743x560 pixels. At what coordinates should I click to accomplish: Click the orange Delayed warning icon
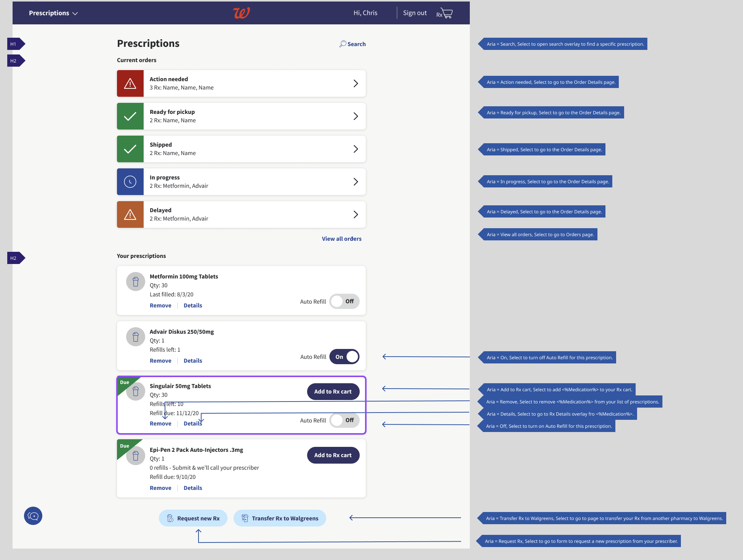tap(130, 214)
